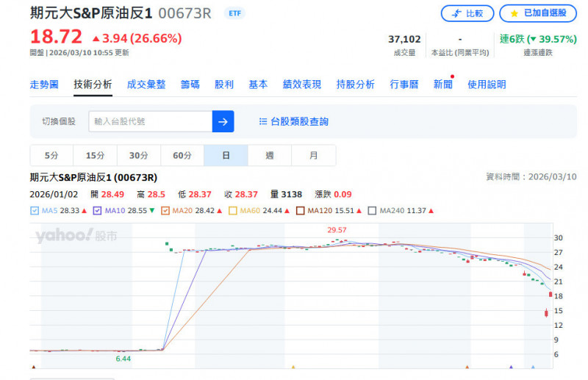Toggle the MA10 checkbox
Viewport: 588px width, 380px height.
click(x=97, y=211)
